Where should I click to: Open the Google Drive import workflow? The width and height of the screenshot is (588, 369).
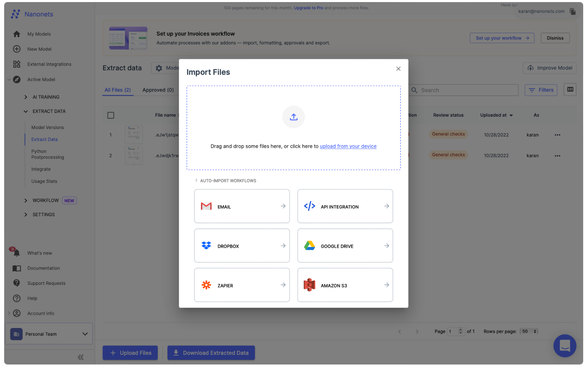coord(345,246)
